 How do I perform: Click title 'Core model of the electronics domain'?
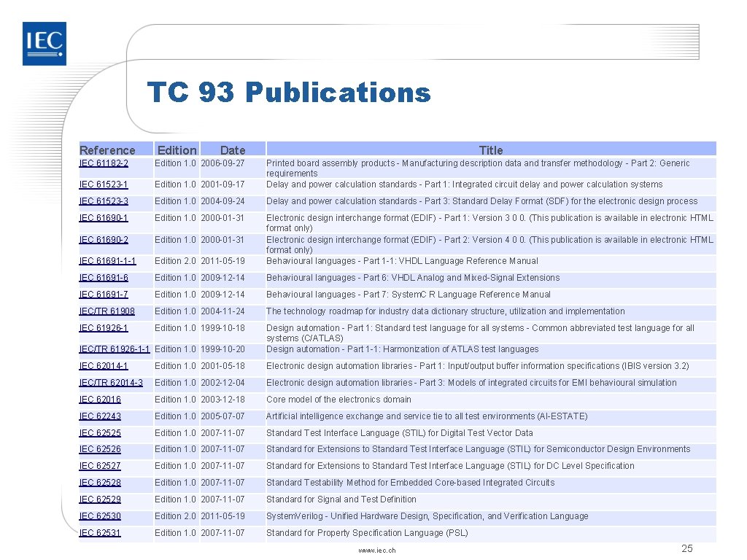click(338, 400)
